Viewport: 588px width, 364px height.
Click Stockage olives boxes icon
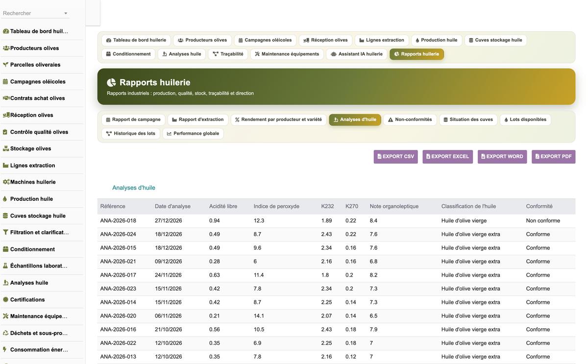click(6, 148)
